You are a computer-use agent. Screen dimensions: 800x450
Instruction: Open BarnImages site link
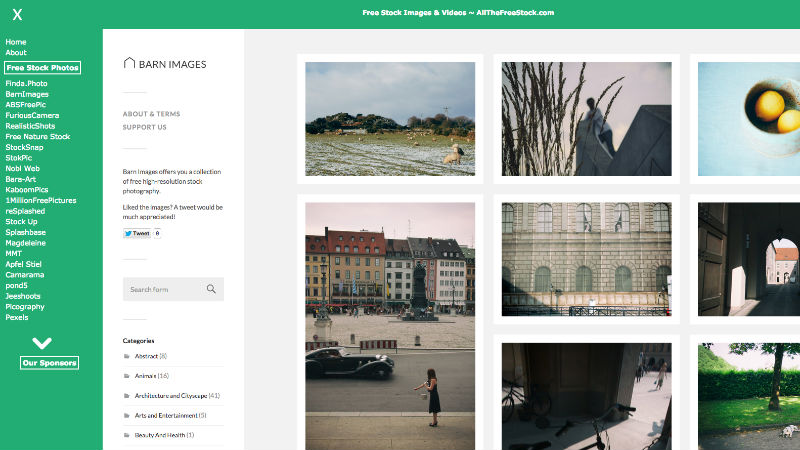click(x=27, y=94)
